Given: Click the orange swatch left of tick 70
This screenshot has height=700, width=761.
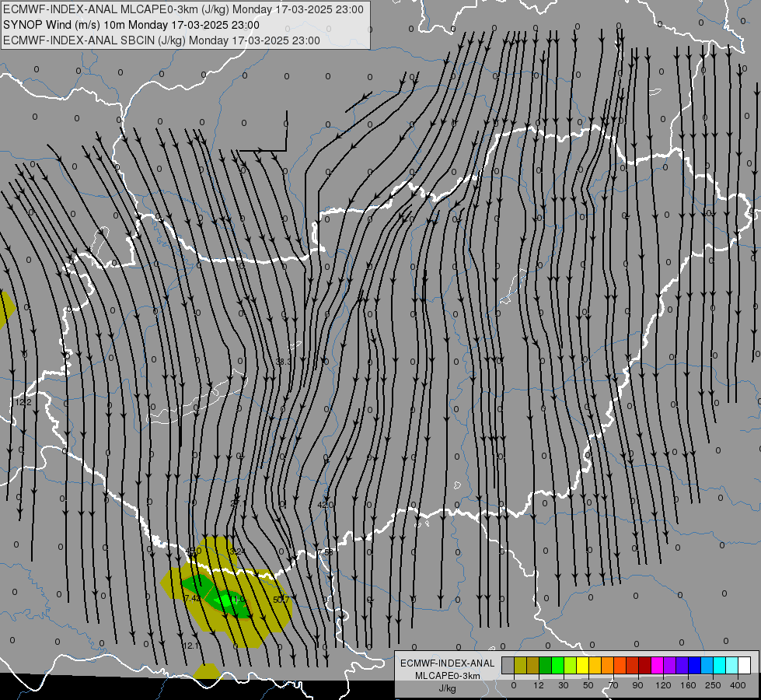Looking at the screenshot, I should click(608, 665).
